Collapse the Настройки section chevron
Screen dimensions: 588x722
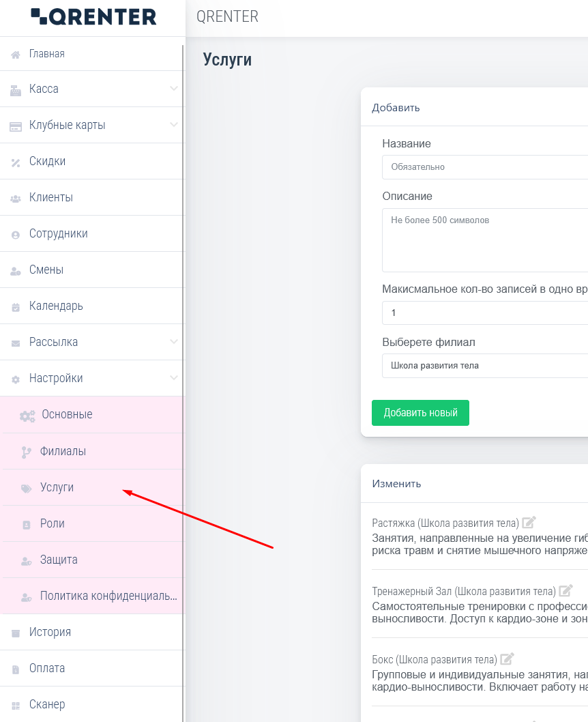coord(174,378)
